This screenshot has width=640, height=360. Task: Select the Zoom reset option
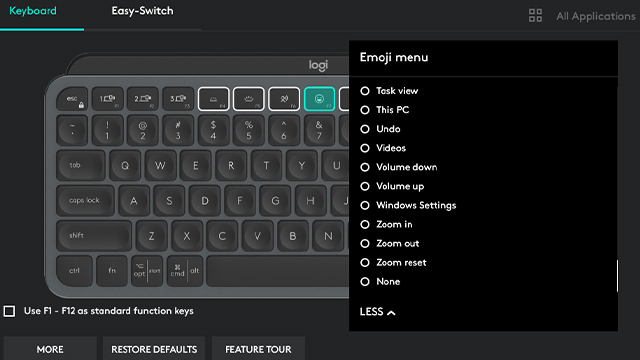[393, 262]
